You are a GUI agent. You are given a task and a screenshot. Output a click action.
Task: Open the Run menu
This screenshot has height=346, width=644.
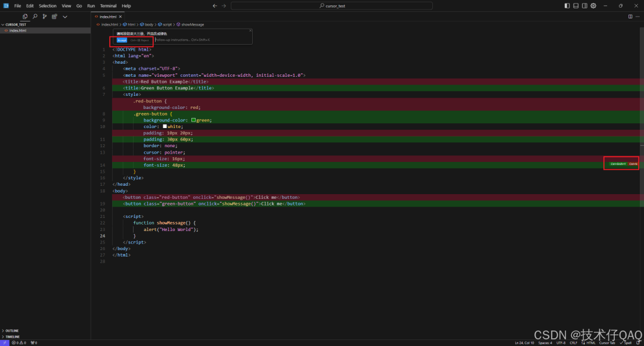tap(91, 6)
